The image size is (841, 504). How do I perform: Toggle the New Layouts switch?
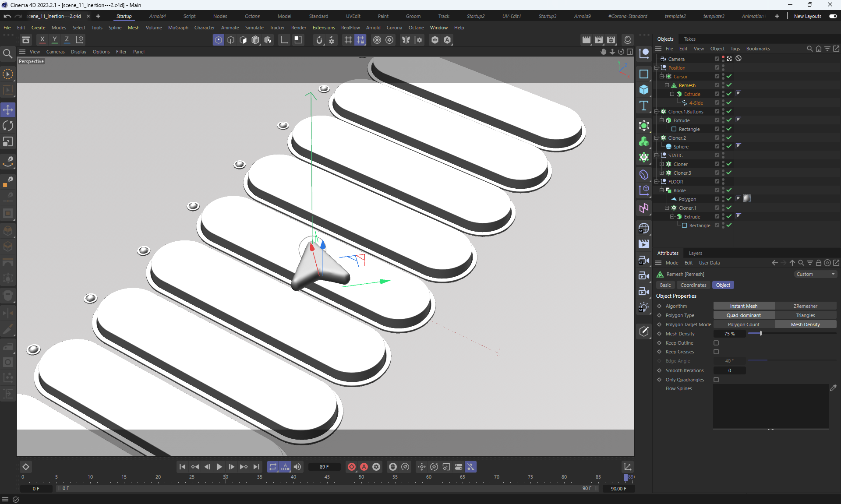point(833,16)
